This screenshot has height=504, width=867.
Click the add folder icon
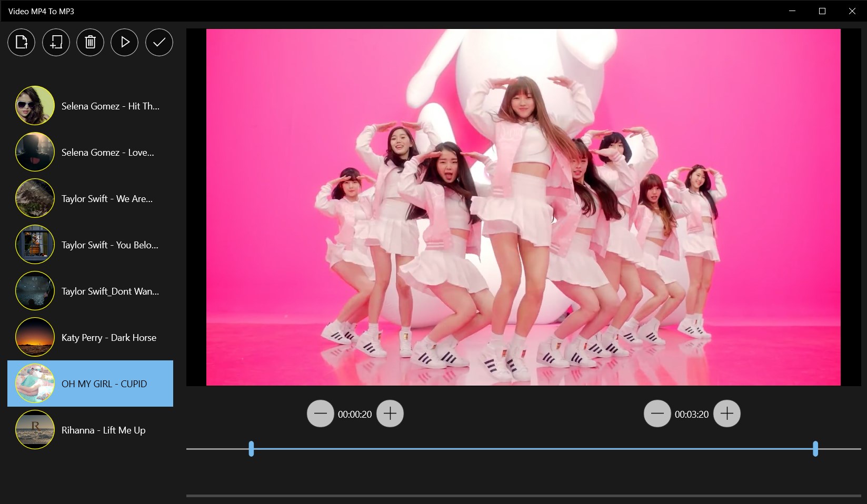(56, 42)
